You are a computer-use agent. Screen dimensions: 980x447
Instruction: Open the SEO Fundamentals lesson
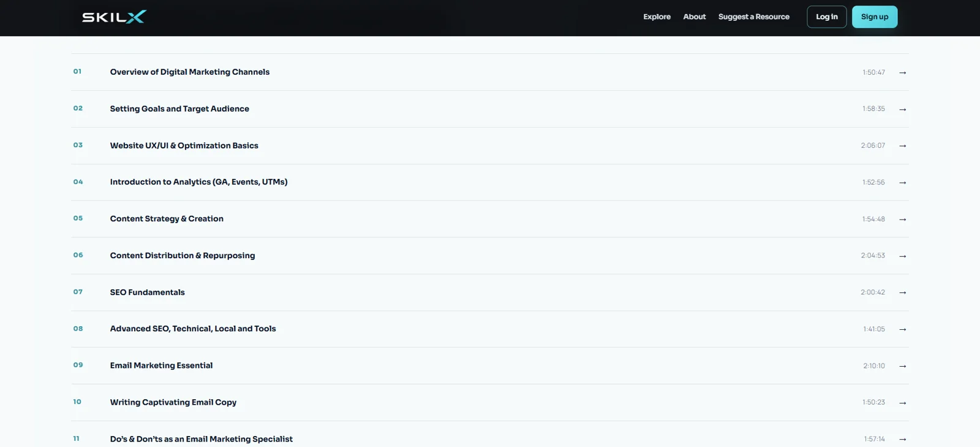[147, 292]
